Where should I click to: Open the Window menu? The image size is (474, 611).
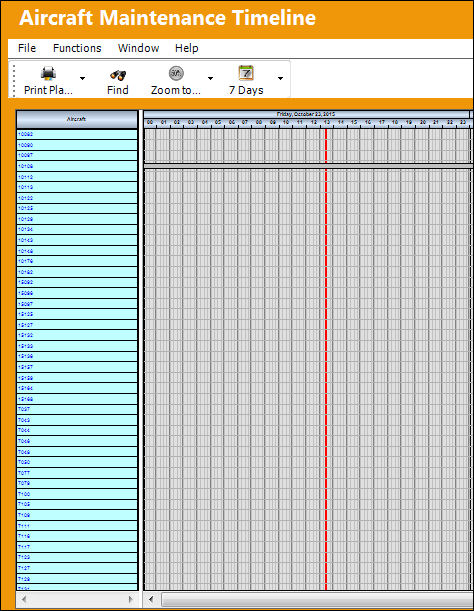(x=138, y=48)
